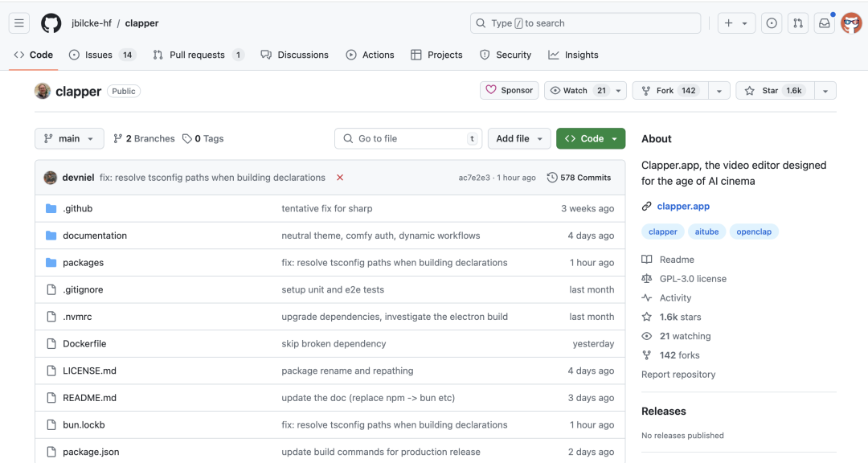
Task: Focus the Type / to search box
Action: pyautogui.click(x=585, y=23)
